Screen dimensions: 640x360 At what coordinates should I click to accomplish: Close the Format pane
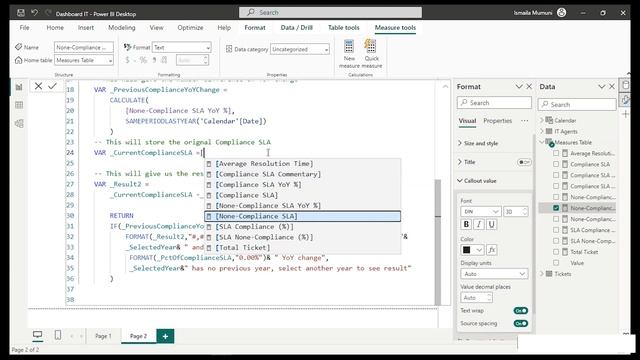[529, 87]
